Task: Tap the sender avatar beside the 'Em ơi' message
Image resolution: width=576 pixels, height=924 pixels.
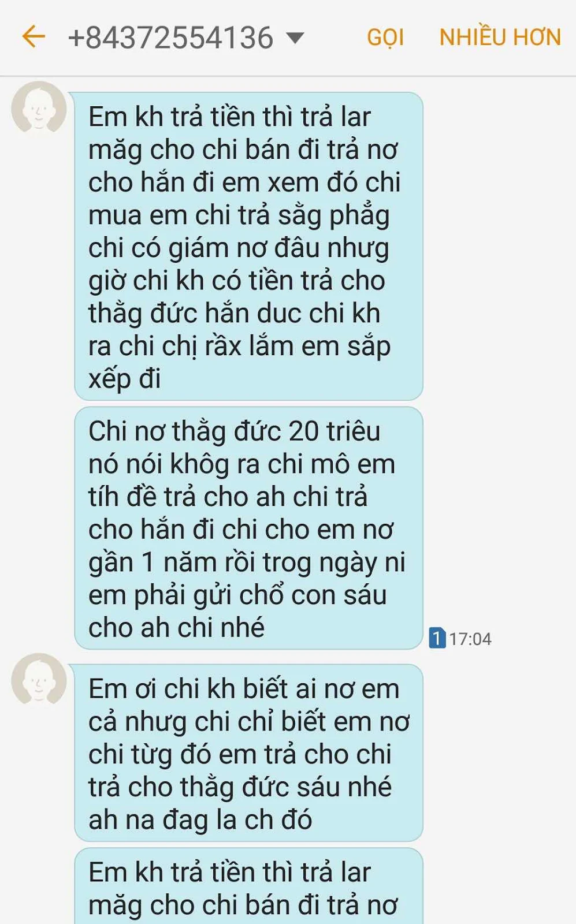Action: (39, 680)
